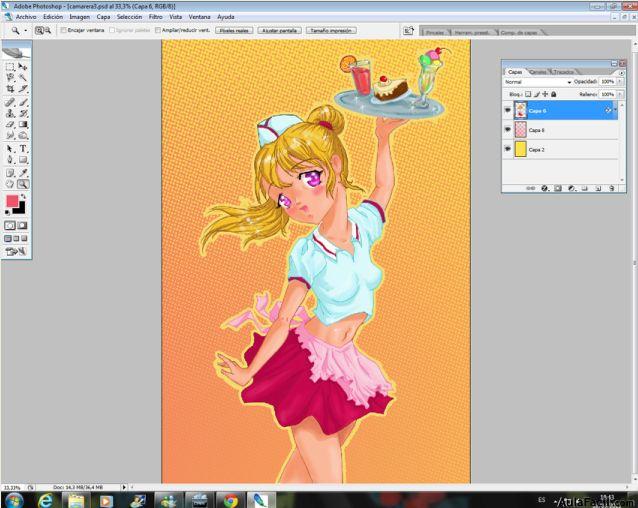Open the background black color swatch
Screen dimensions: 638x508
pos(20,209)
